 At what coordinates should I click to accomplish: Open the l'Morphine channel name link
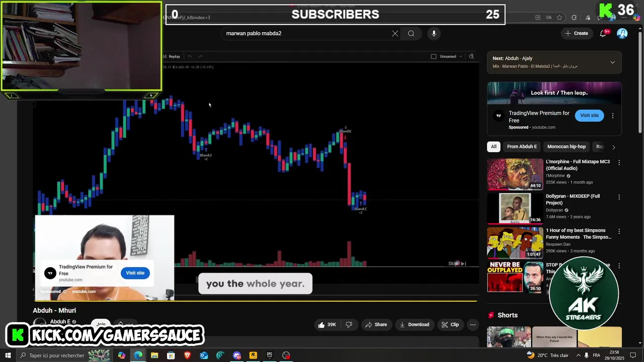[555, 176]
